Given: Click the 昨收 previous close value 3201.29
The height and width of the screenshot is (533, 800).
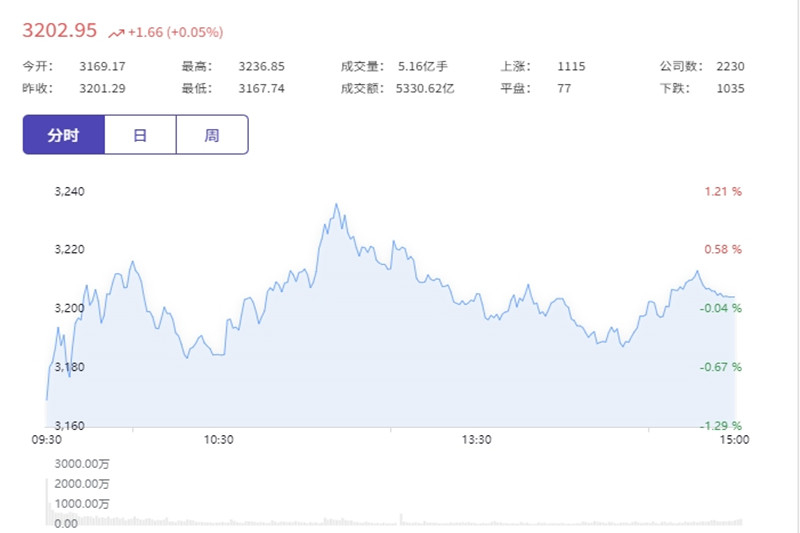Looking at the screenshot, I should (103, 88).
